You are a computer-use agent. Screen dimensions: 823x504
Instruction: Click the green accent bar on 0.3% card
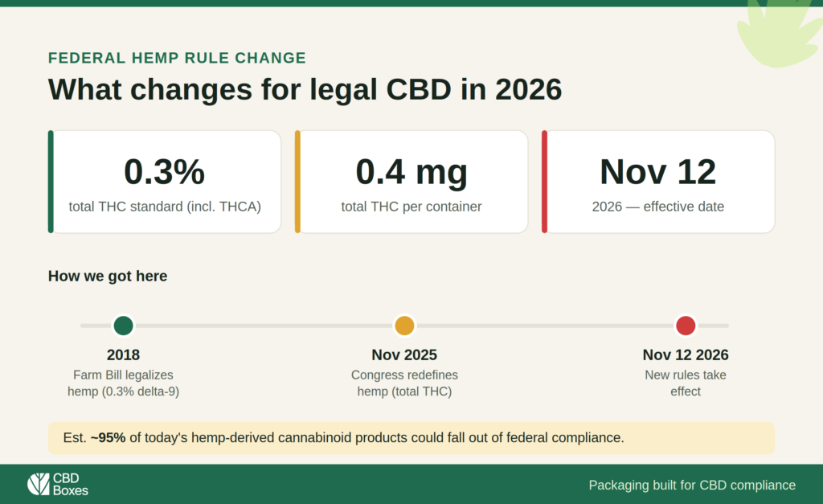pos(51,182)
